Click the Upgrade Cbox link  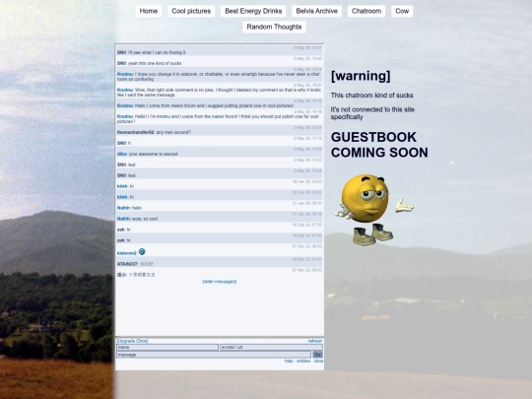coord(132,341)
